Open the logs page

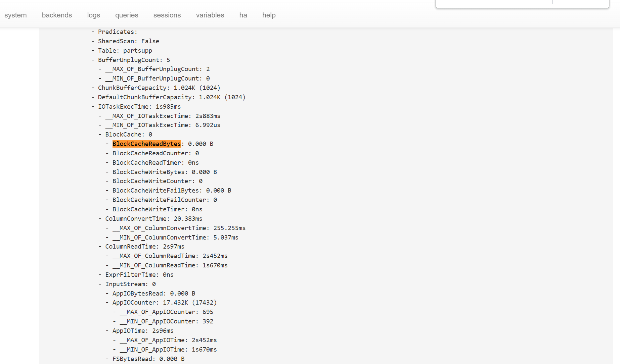93,15
